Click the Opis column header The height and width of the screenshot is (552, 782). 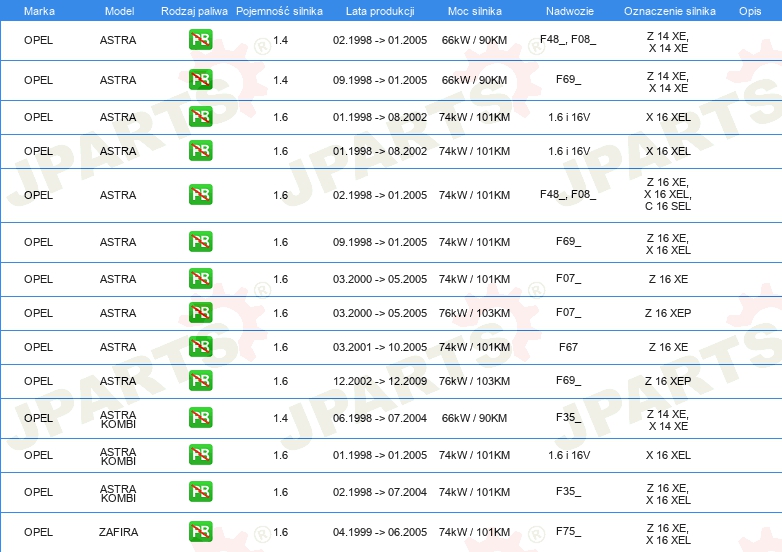750,11
